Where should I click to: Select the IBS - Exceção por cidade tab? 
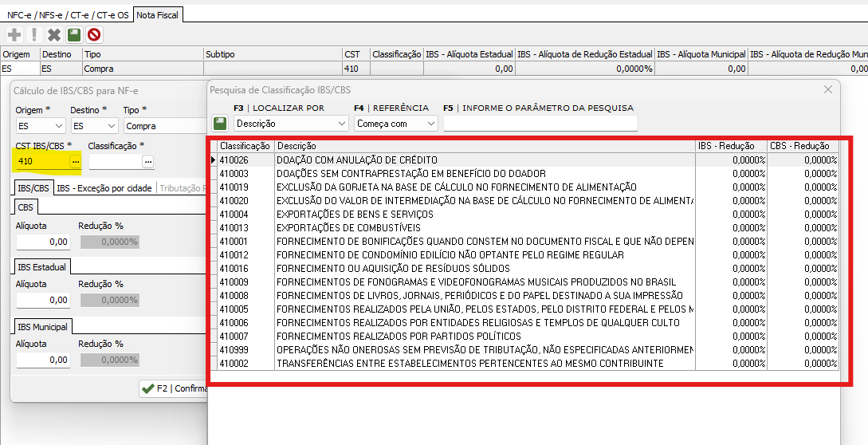pos(104,188)
